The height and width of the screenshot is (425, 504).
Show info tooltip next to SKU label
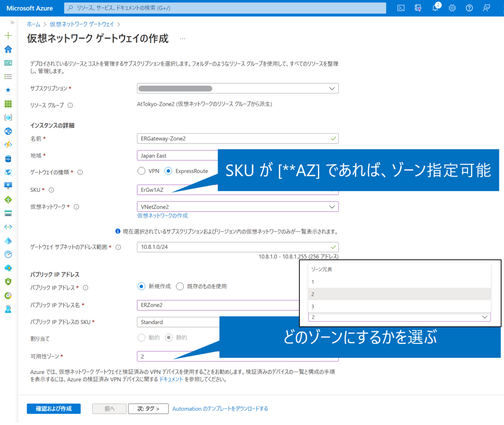[51, 190]
